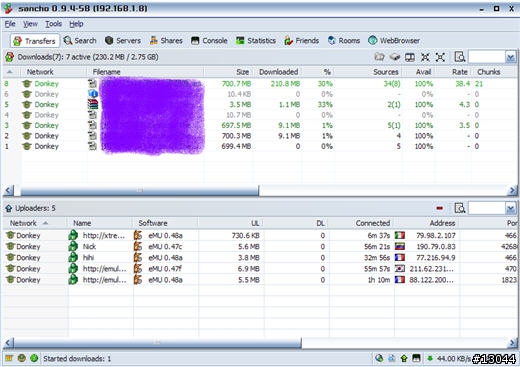The height and width of the screenshot is (367, 520).
Task: Select the 699.4 MB download row
Action: click(x=260, y=146)
